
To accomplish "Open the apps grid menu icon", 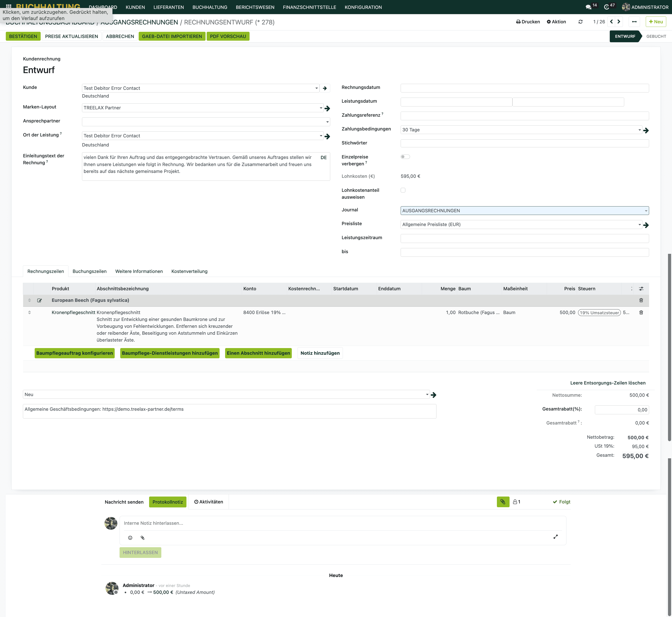I will coord(9,6).
